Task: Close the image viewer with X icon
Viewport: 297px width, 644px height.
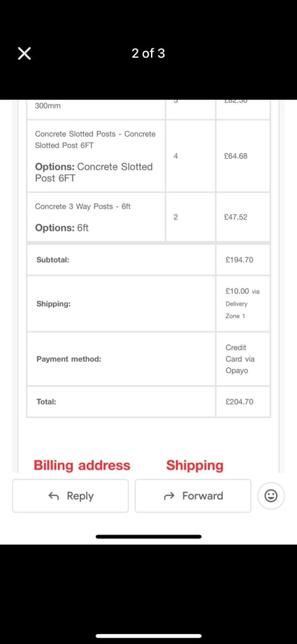Action: 25,53
